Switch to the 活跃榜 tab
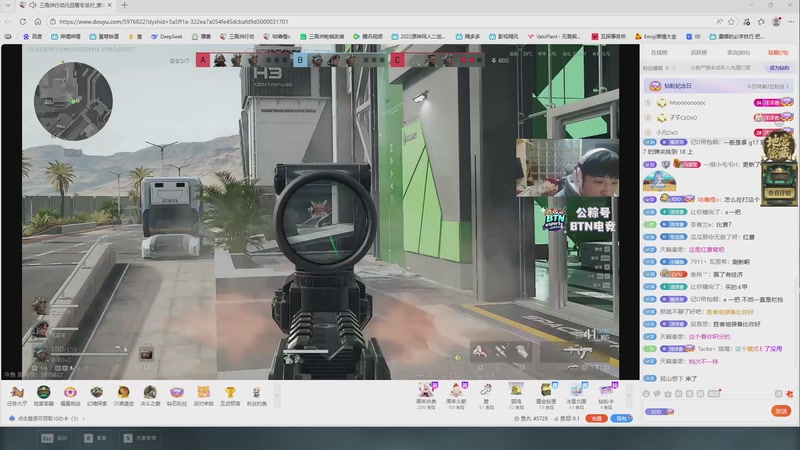This screenshot has width=800, height=450. [698, 53]
